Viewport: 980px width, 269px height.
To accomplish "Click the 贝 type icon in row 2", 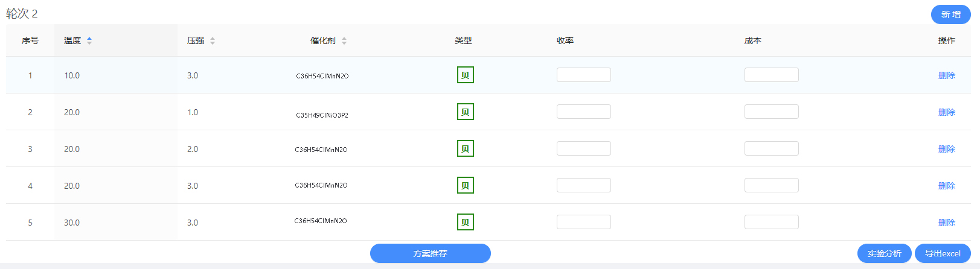I will (x=465, y=112).
